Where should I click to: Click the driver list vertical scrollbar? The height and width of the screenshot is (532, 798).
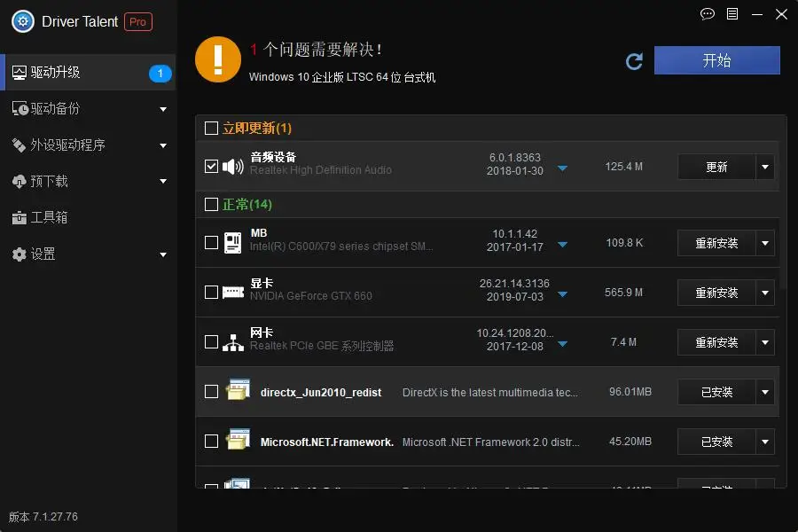pos(783,204)
